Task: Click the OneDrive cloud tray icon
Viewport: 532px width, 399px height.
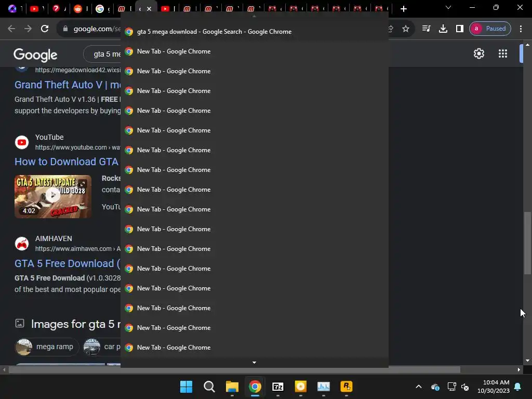Action: [x=435, y=387]
